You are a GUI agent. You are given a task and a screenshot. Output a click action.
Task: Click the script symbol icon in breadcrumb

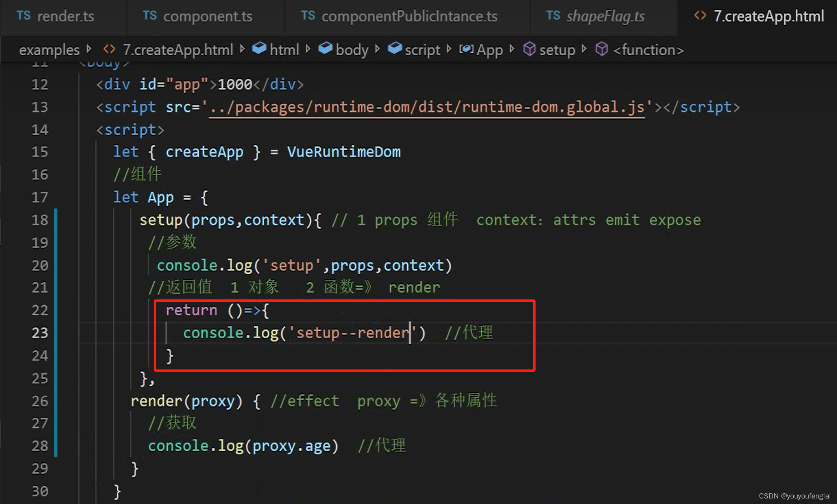394,48
